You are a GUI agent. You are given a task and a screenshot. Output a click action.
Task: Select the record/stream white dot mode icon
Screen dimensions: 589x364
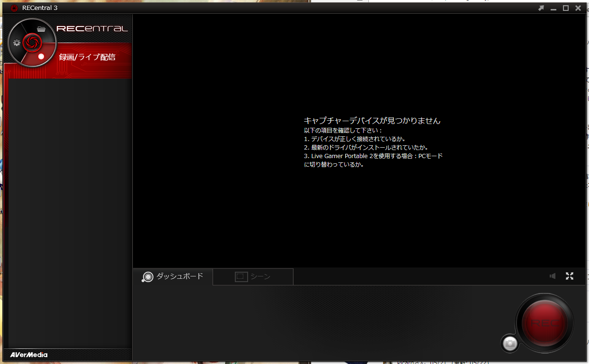click(x=41, y=56)
